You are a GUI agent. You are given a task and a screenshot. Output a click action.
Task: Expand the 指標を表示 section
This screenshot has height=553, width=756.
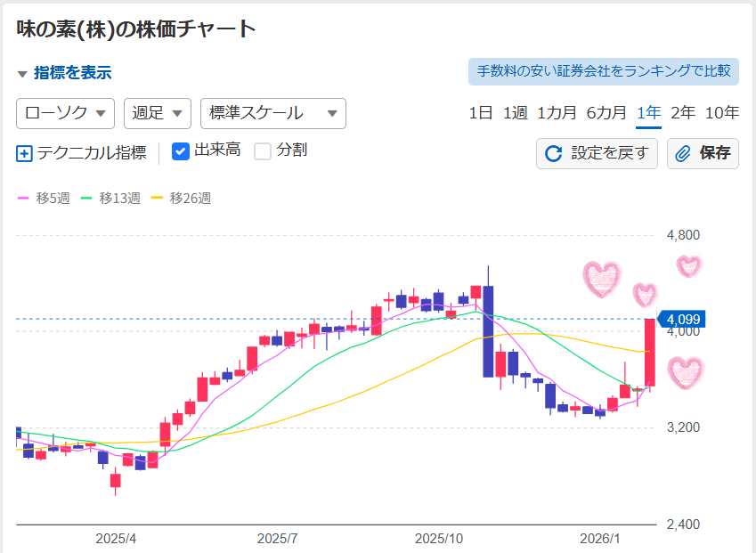(64, 73)
